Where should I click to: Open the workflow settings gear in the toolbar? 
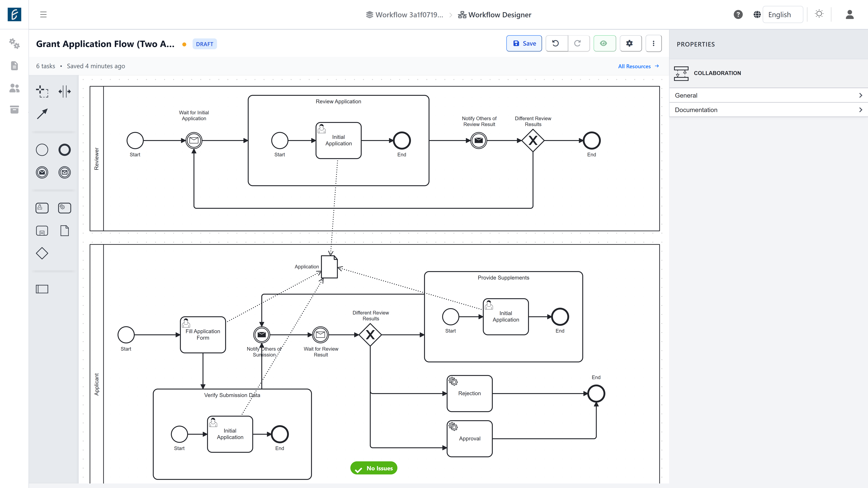coord(631,43)
